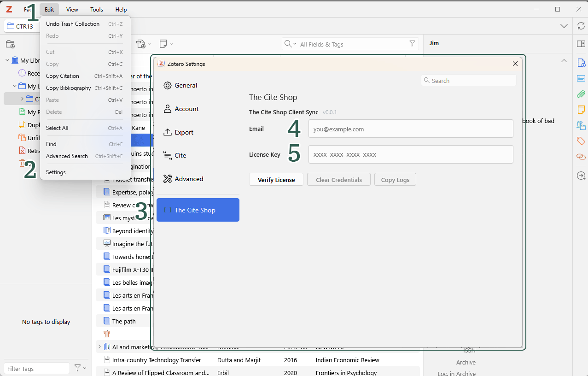Click the New Collection folder icon
Viewport: 588px width, 376px height.
[x=10, y=44]
